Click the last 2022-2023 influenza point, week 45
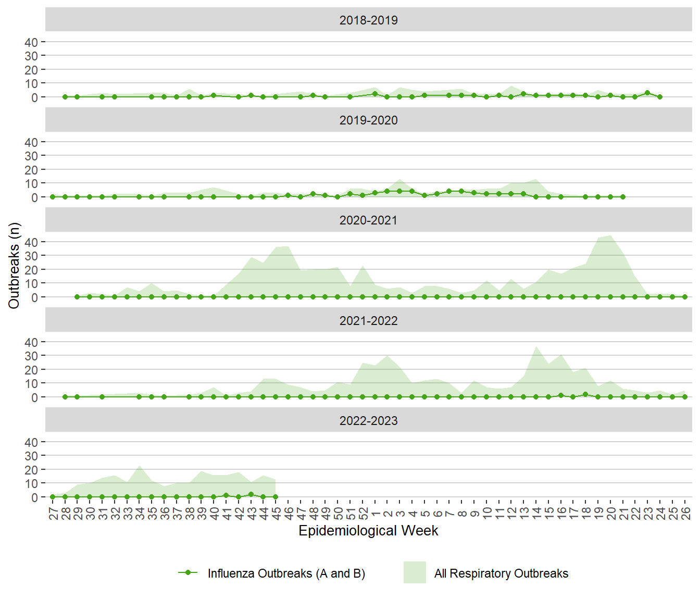The width and height of the screenshot is (700, 600). click(276, 497)
